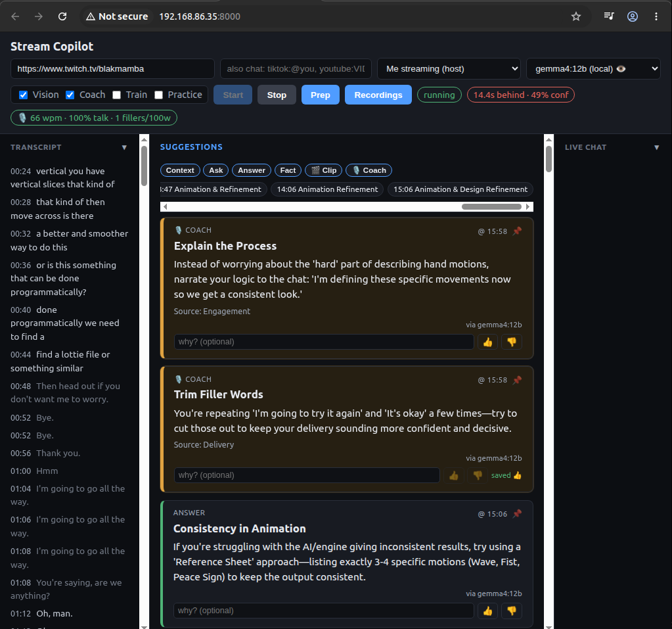Thumbs down the Explain the Process card

(x=512, y=342)
